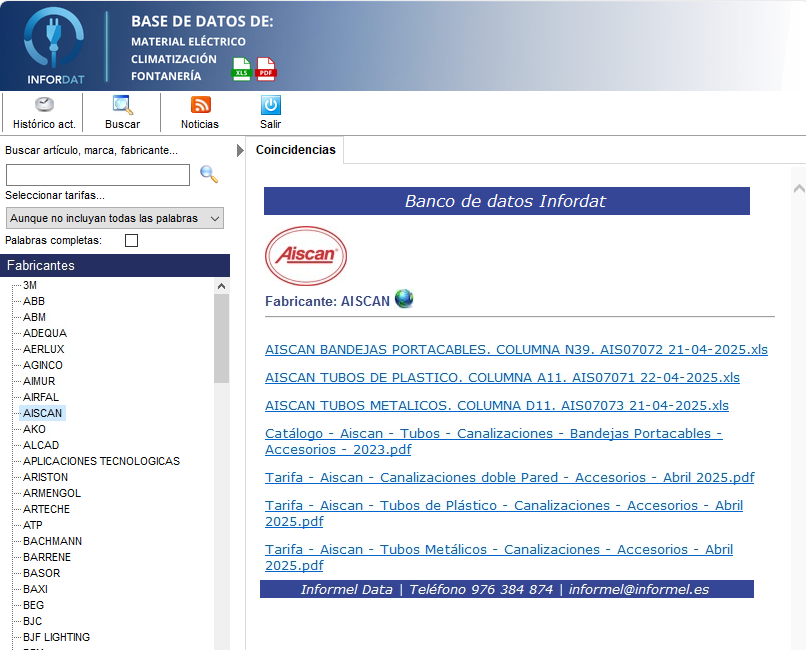Select ARTECHE manufacturer

coord(46,509)
